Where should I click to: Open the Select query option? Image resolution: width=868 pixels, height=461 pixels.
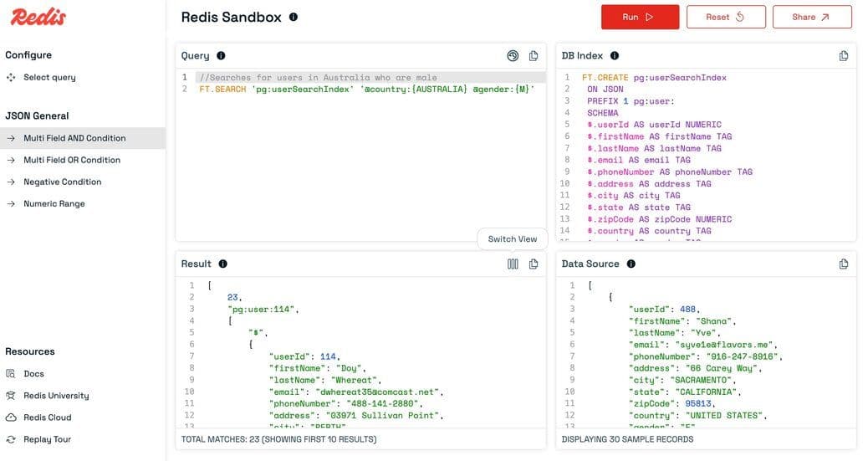(49, 78)
